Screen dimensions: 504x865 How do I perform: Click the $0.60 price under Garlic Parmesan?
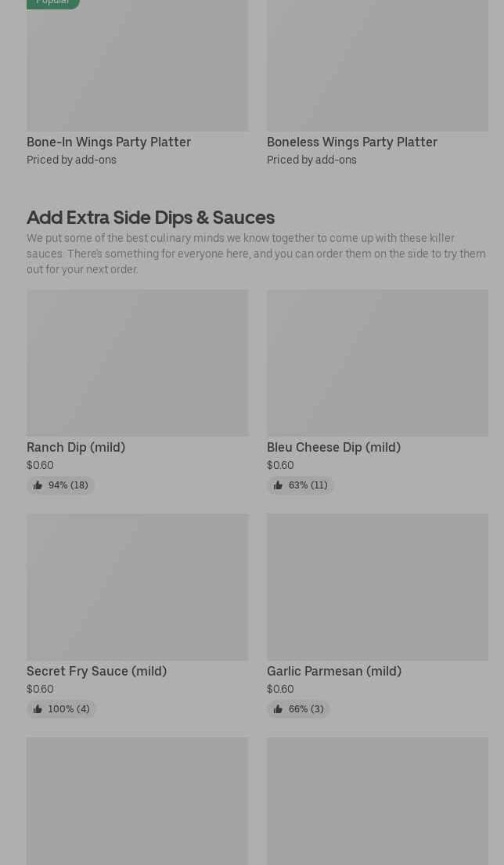pyautogui.click(x=280, y=689)
